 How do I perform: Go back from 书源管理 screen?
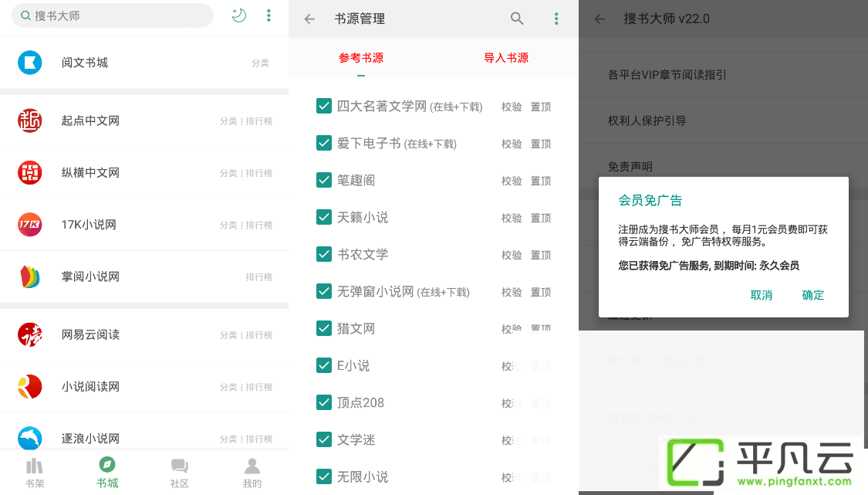[309, 19]
